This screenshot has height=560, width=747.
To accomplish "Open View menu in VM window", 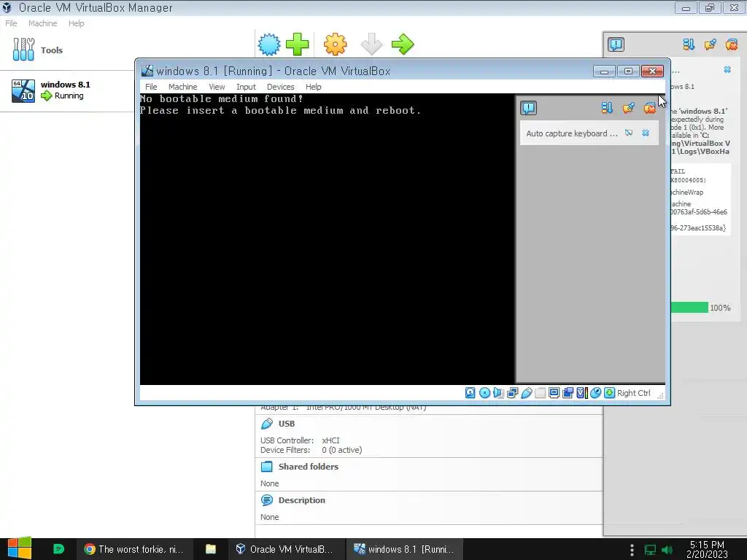I will point(217,87).
